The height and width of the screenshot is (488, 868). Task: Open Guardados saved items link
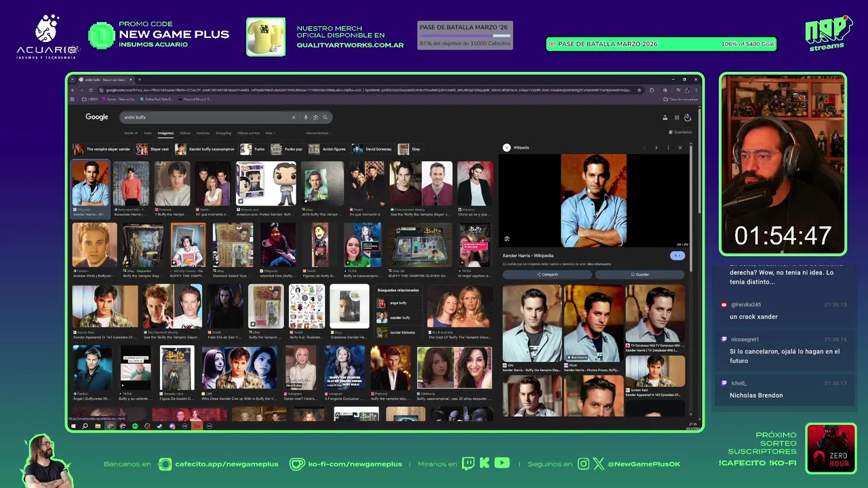tap(680, 132)
